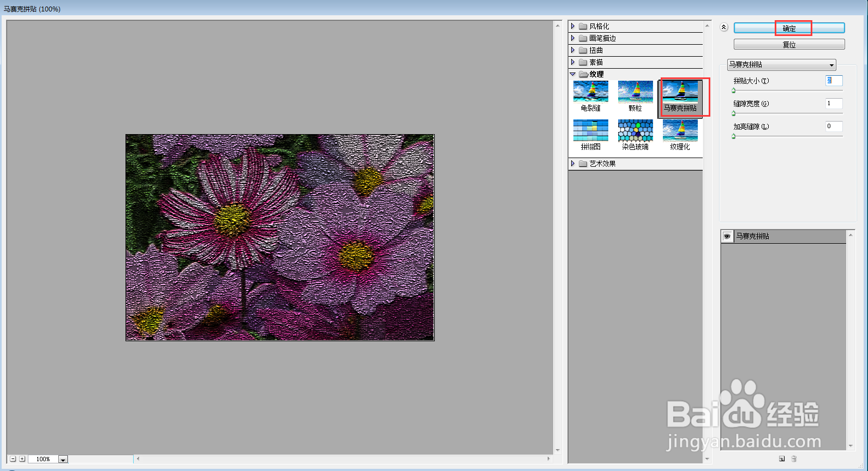The height and width of the screenshot is (471, 868).
Task: Select the 纹理化 filter thumbnail
Action: pos(680,130)
